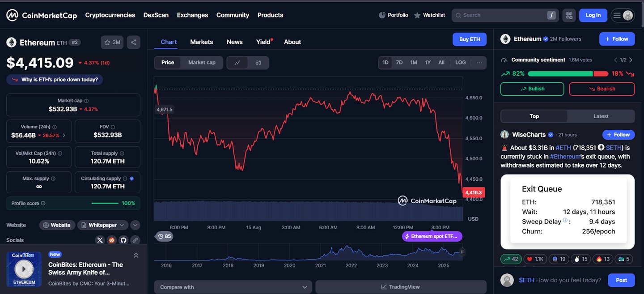Click the QR code icon beside search
The height and width of the screenshot is (294, 644).
point(569,15)
